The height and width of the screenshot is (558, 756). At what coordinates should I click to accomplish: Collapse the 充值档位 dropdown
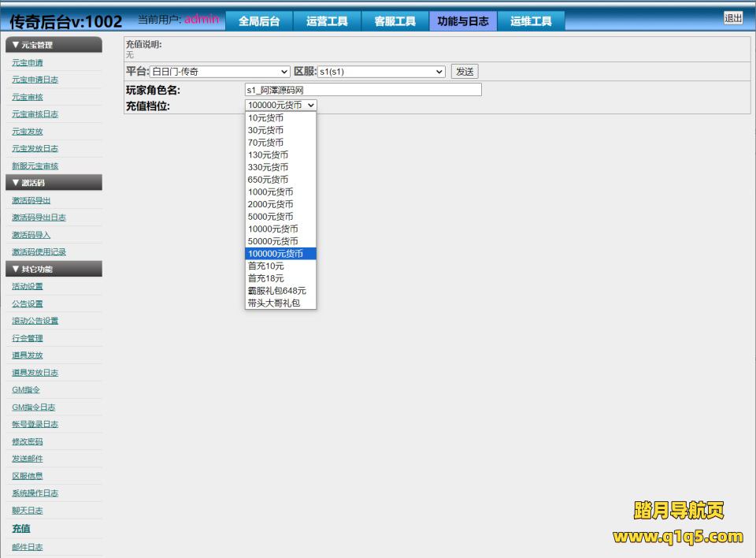tap(280, 105)
